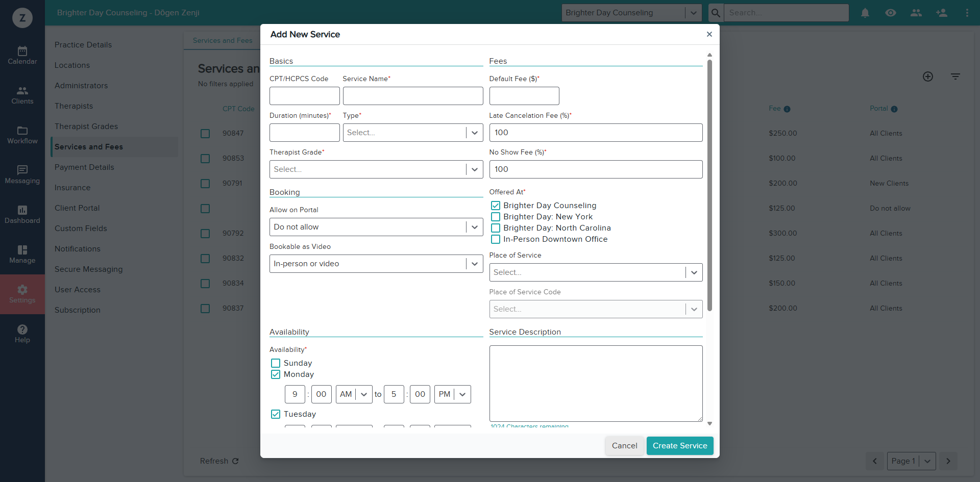The width and height of the screenshot is (980, 482).
Task: Click the Service Name input field
Action: 413,96
